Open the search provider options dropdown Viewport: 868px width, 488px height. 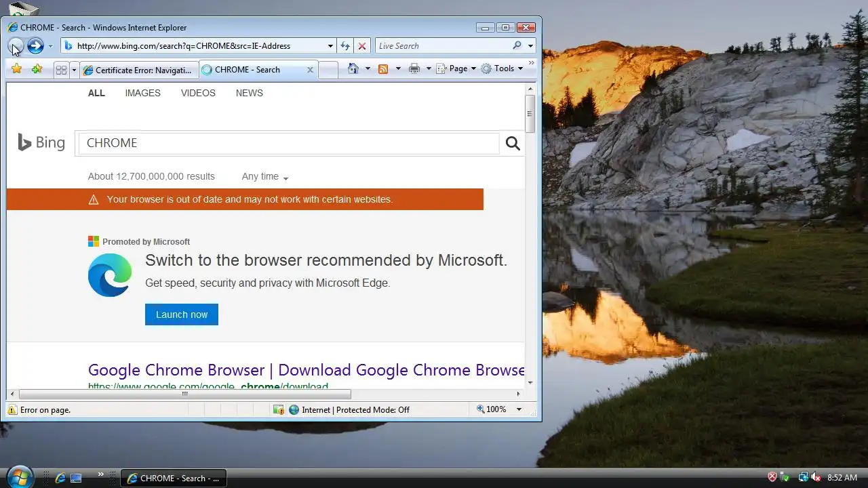pyautogui.click(x=531, y=46)
